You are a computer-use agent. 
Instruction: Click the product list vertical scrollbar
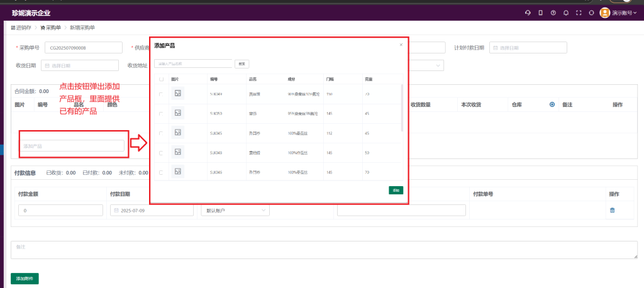pos(402,108)
